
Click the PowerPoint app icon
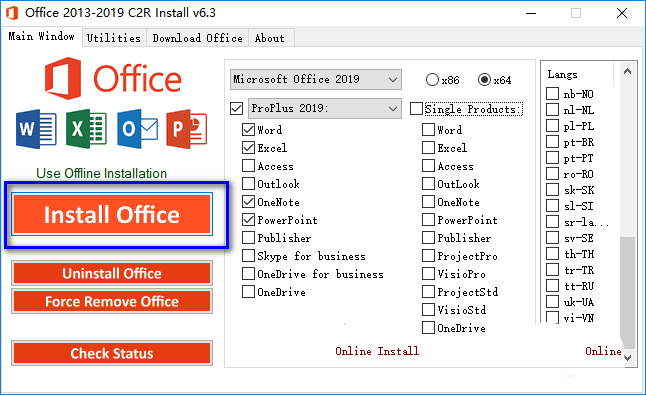(x=187, y=129)
